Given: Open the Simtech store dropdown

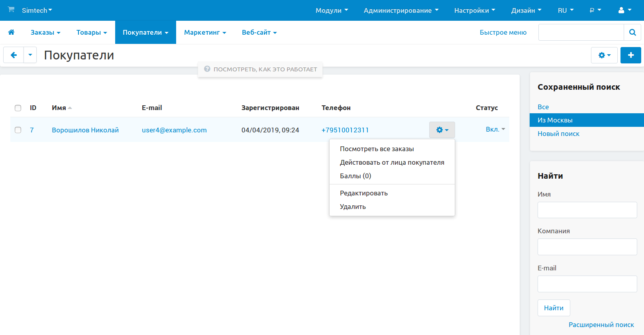Looking at the screenshot, I should [37, 10].
